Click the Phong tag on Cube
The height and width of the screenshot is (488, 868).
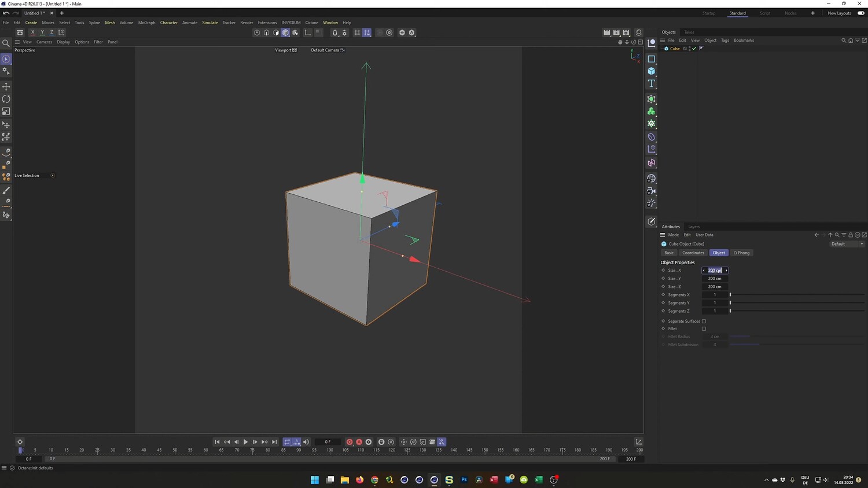click(701, 49)
